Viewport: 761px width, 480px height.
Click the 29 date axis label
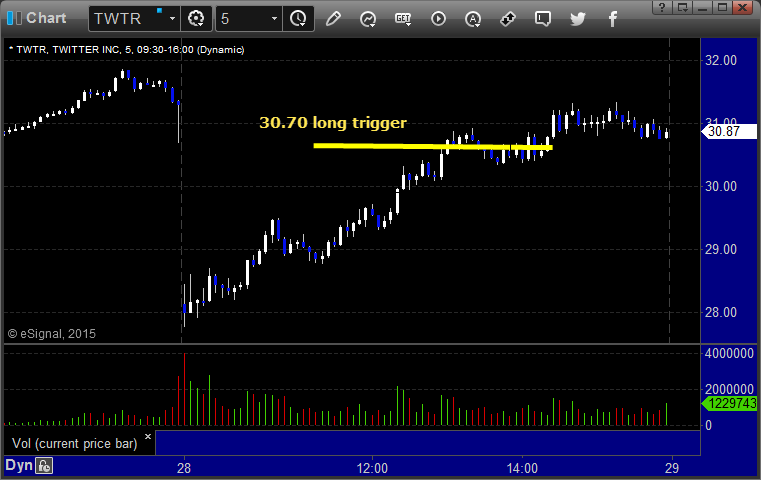672,468
